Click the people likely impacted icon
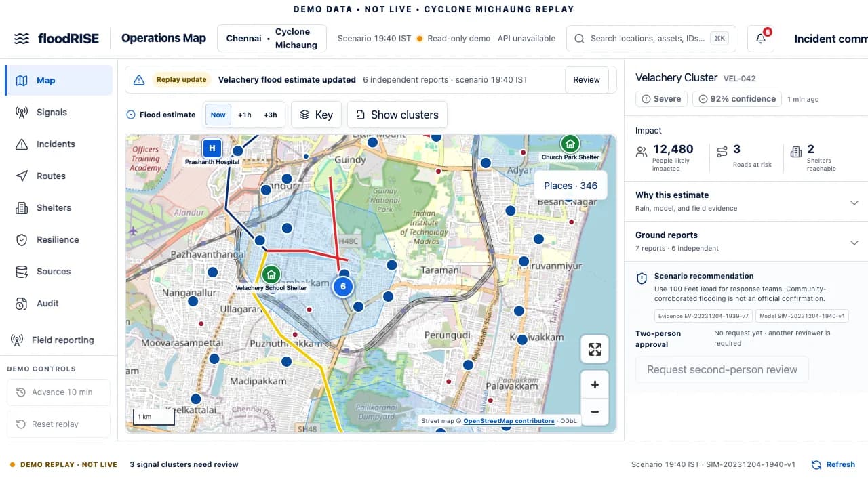 pos(642,152)
